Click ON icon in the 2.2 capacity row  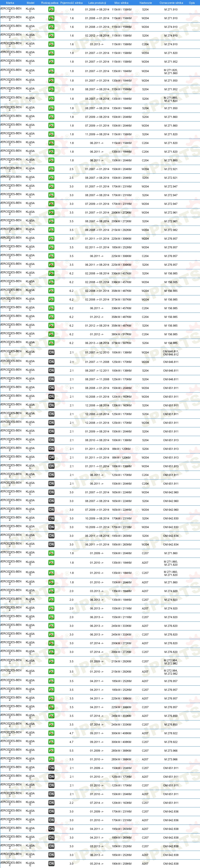tap(51, 803)
